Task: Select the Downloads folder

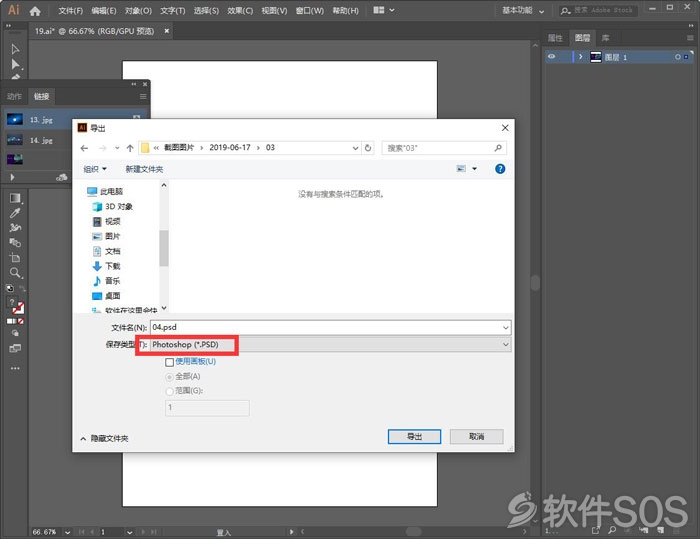Action: tap(106, 266)
